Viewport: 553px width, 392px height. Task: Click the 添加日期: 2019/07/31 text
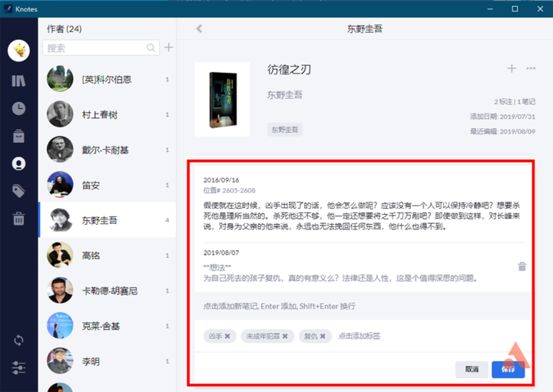(x=502, y=117)
